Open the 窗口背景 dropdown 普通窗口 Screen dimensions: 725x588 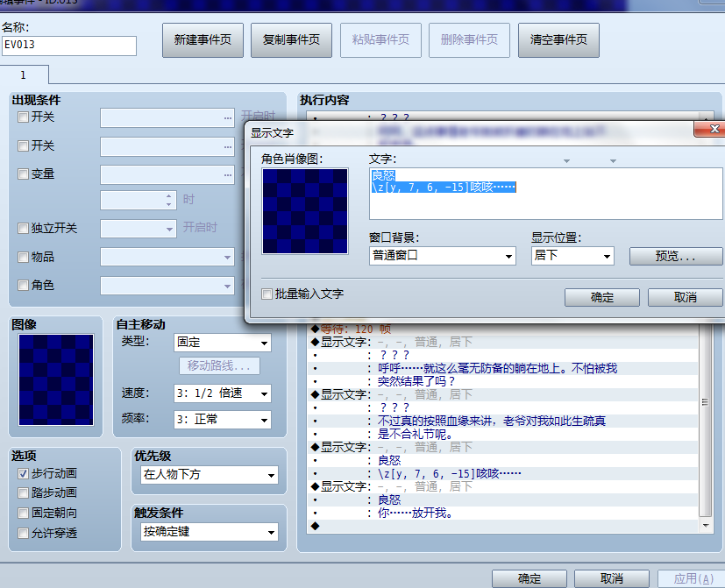coord(443,256)
